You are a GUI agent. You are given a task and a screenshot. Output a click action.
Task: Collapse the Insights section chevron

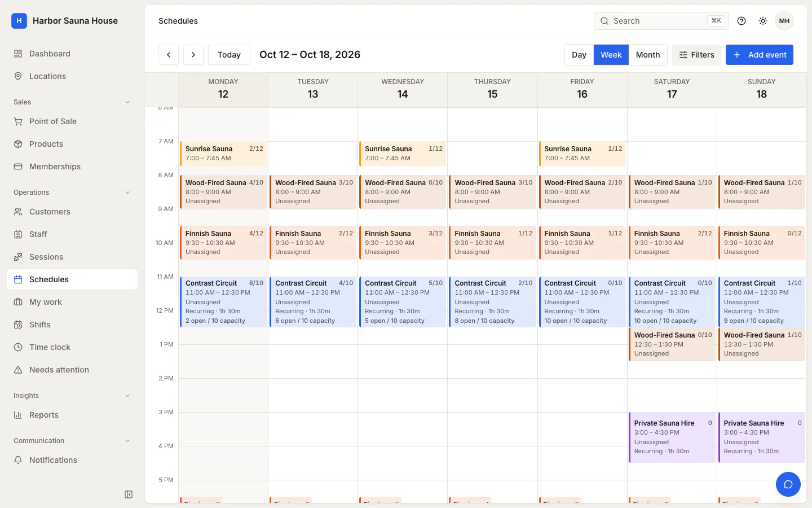(127, 396)
